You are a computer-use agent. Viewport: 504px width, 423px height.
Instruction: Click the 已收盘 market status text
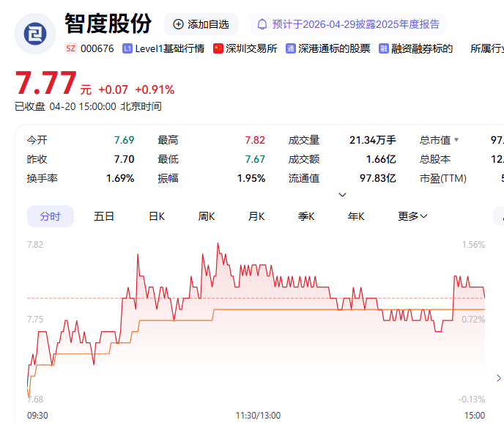point(30,106)
